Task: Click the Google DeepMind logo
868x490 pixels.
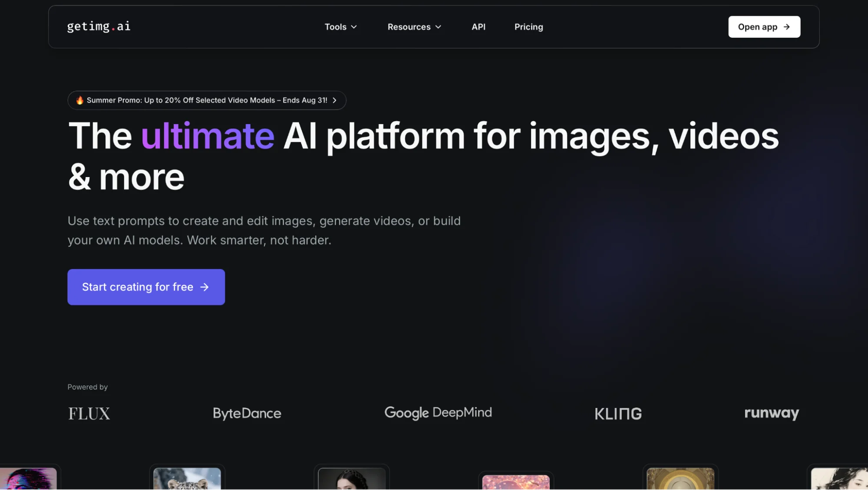Action: [438, 413]
